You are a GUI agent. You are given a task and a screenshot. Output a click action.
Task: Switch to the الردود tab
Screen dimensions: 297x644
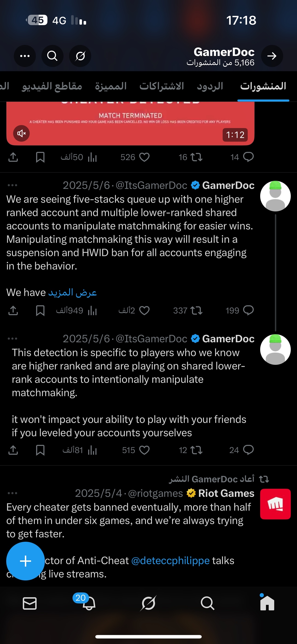pyautogui.click(x=210, y=86)
